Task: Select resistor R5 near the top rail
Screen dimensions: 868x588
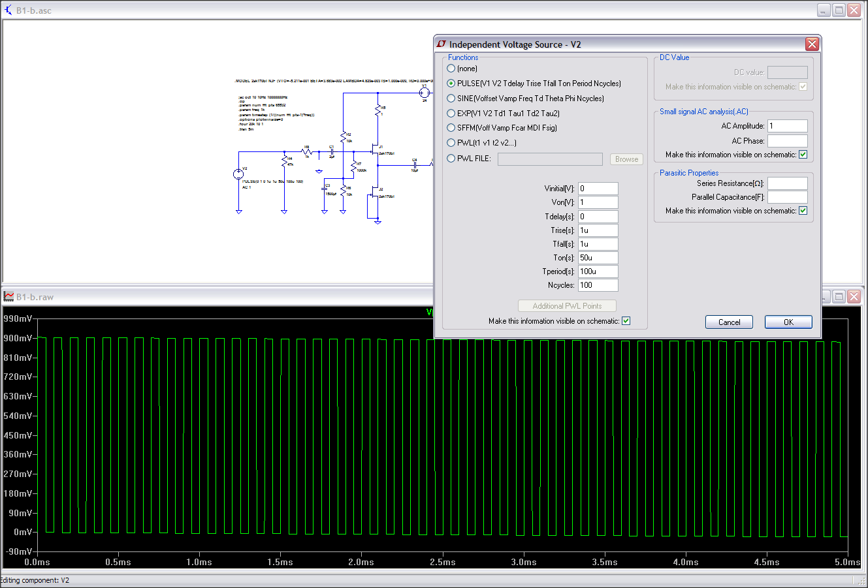Action: (378, 110)
